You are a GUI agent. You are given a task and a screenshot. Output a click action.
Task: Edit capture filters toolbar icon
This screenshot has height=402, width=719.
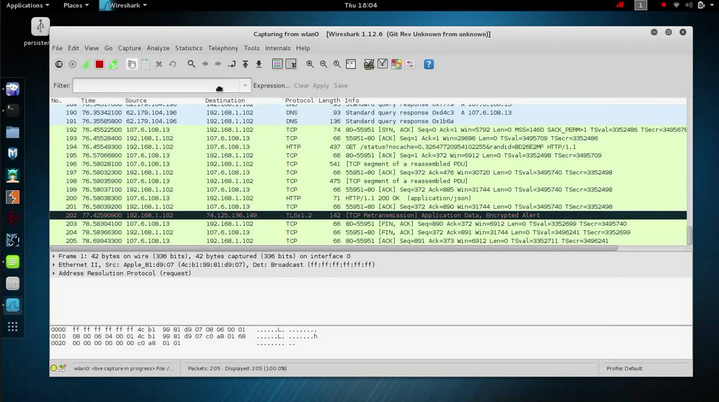point(369,64)
